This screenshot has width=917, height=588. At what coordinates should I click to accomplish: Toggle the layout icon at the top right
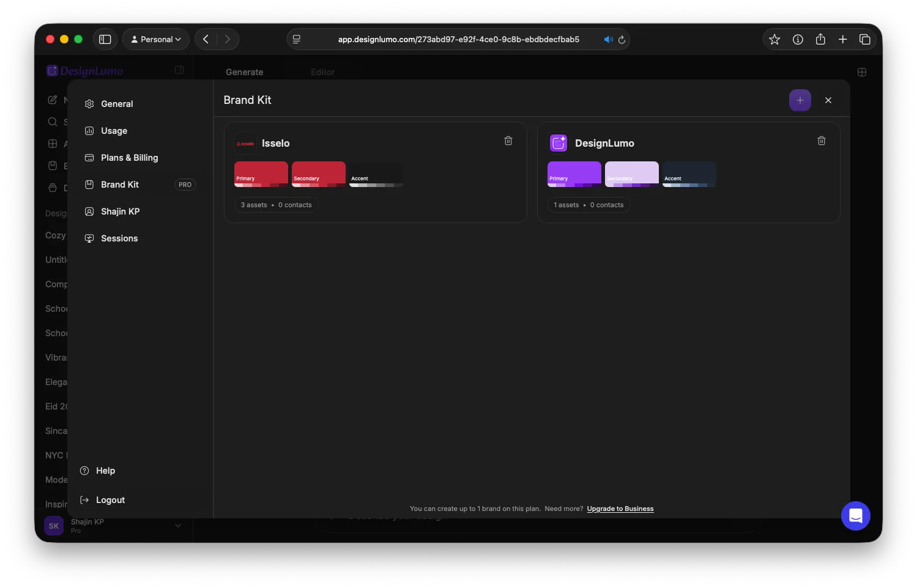point(861,72)
